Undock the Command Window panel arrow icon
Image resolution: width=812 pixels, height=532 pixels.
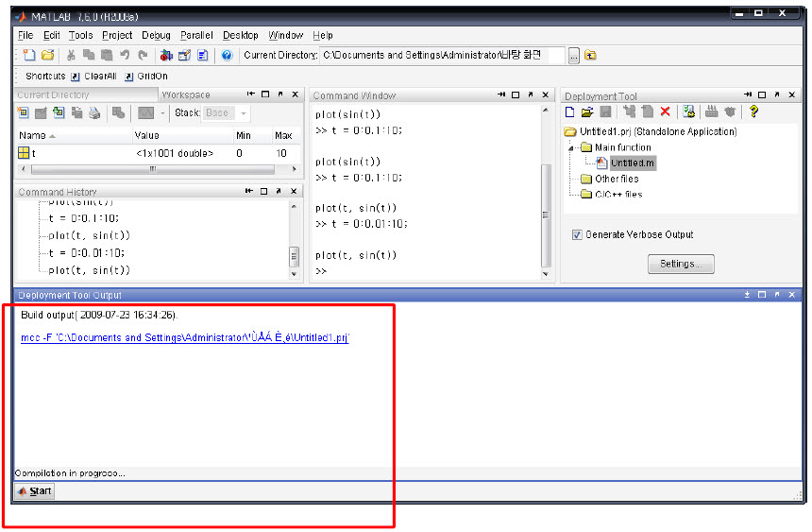(x=531, y=94)
